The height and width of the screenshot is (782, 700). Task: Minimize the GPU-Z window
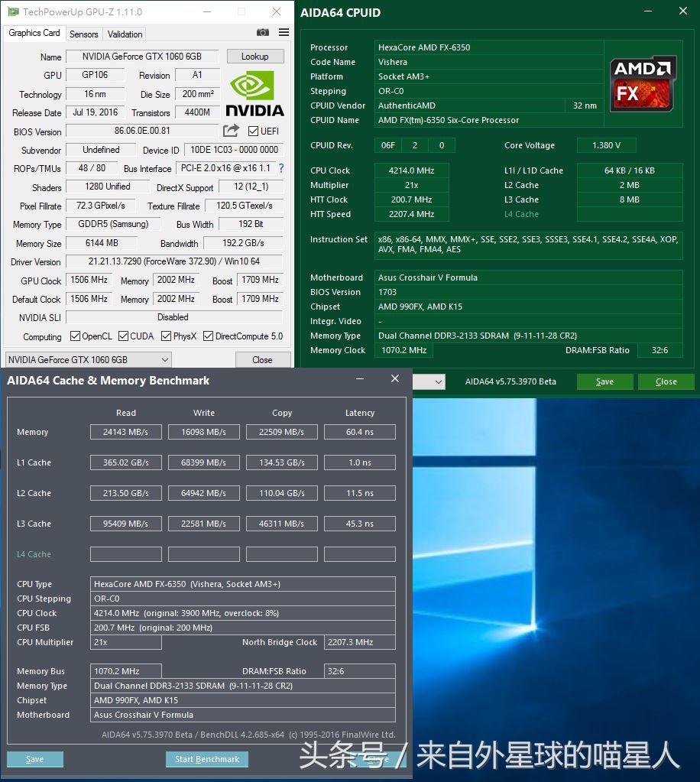pos(207,11)
